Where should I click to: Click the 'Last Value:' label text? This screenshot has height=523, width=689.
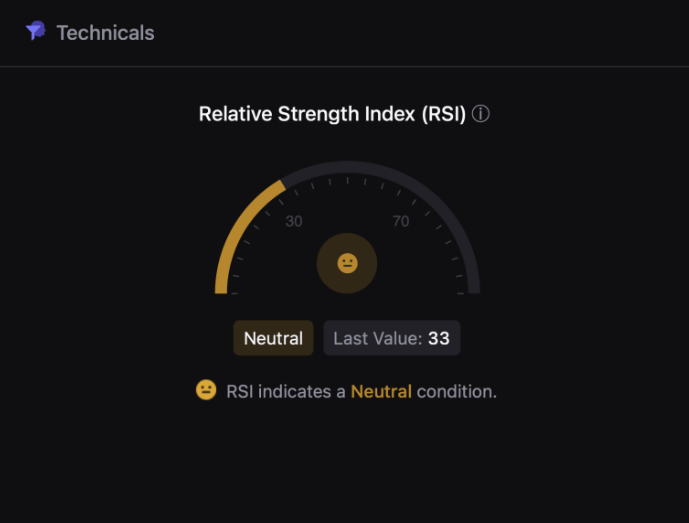pos(378,338)
